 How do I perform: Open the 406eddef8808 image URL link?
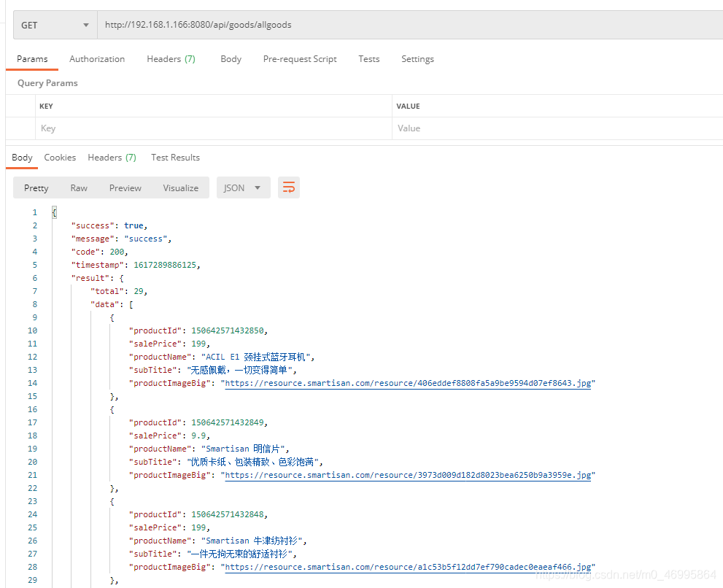pos(408,383)
